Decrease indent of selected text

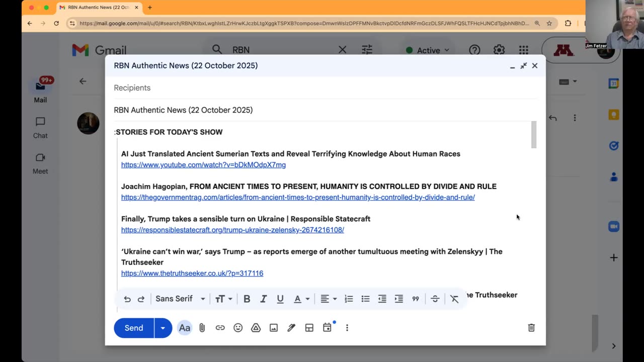tap(382, 299)
